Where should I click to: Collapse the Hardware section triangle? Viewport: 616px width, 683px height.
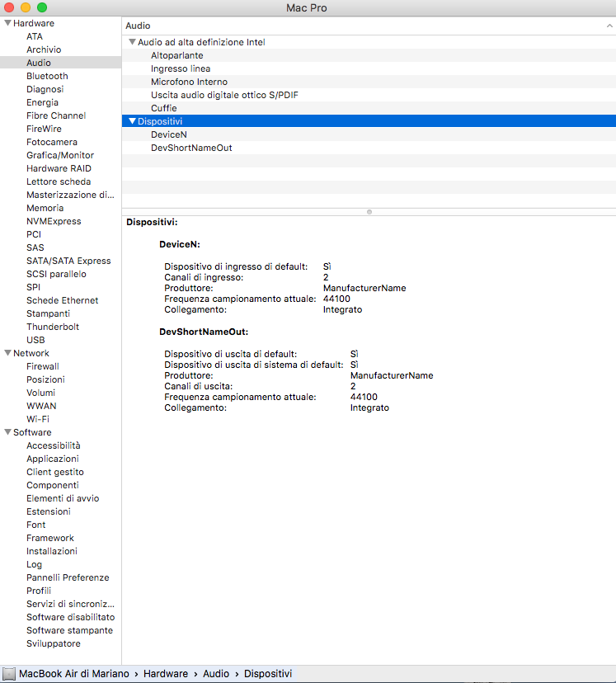[x=7, y=22]
